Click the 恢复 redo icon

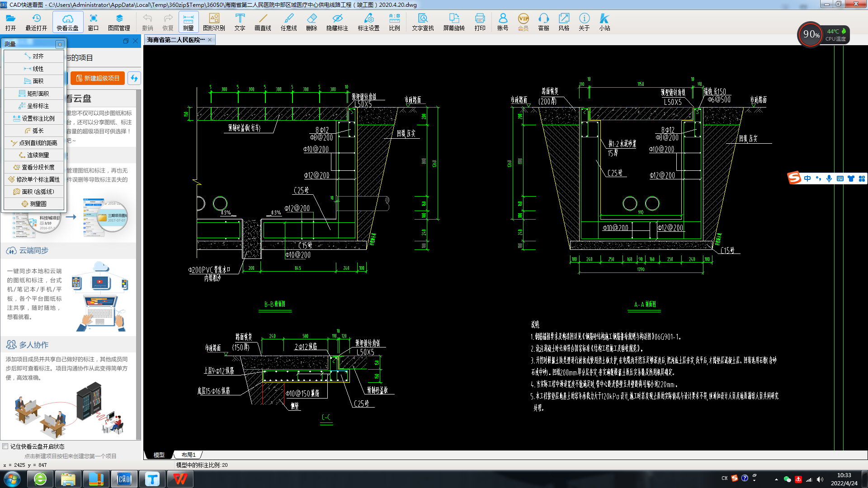[168, 22]
